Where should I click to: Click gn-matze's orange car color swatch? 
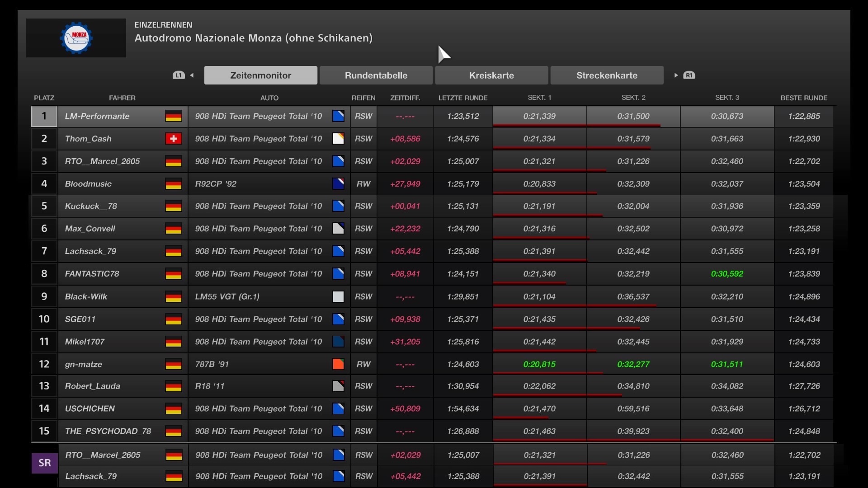338,364
